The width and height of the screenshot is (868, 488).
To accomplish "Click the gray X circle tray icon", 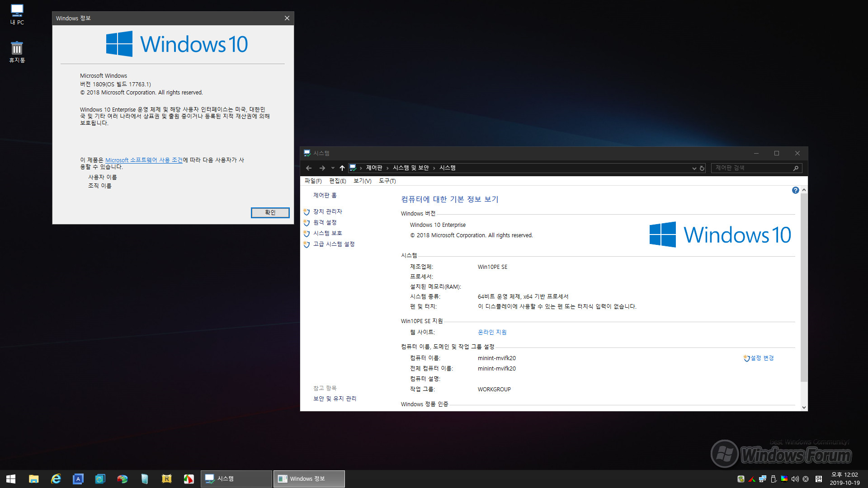I will [x=806, y=479].
